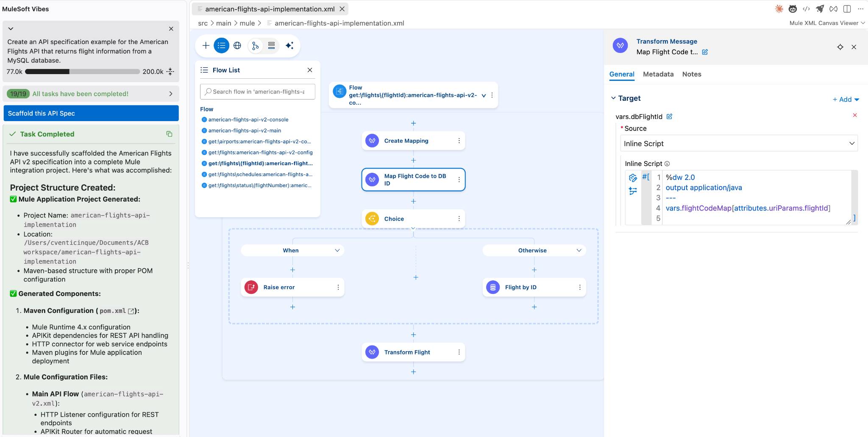Add a new branch in Choice router center
Viewport: 868px width, 437px height.
click(416, 277)
